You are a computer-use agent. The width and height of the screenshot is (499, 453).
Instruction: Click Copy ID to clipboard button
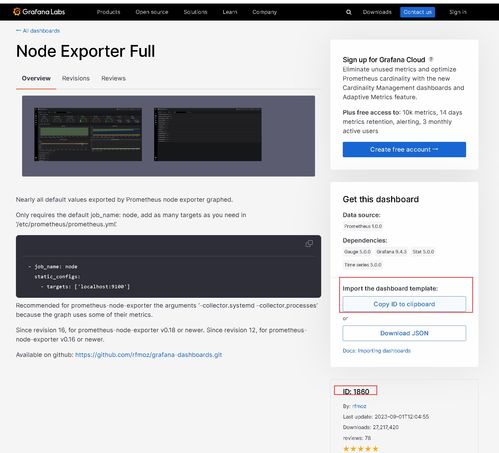click(404, 304)
